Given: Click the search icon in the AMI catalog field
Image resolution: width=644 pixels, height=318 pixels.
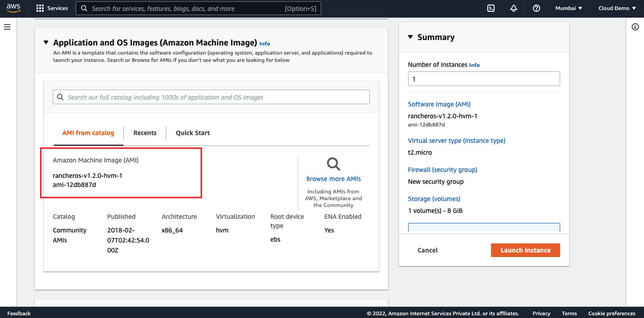Looking at the screenshot, I should click(61, 97).
